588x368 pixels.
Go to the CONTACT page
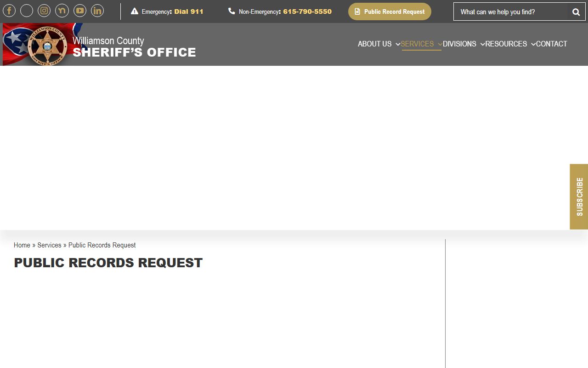(x=552, y=44)
